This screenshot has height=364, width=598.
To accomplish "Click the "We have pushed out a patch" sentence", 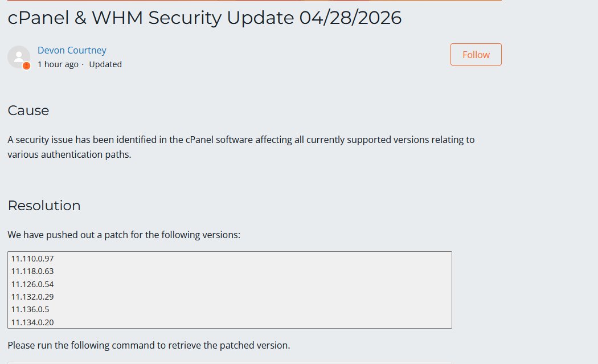I will (x=124, y=235).
